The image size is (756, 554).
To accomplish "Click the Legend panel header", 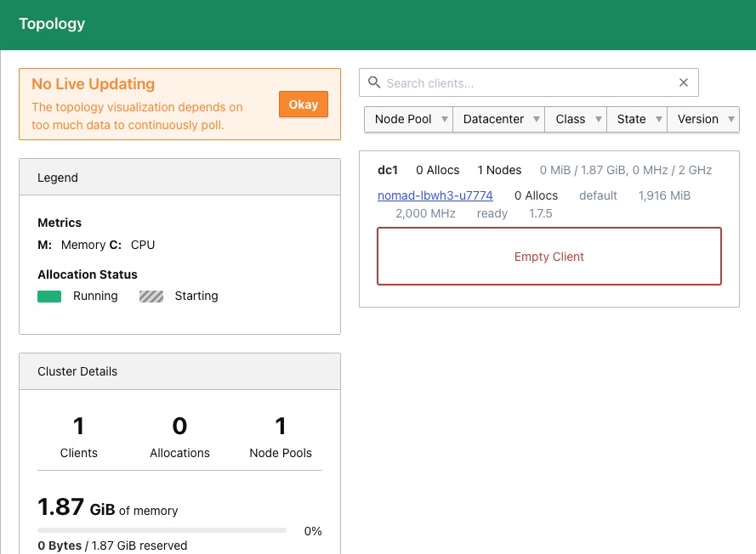I will (179, 178).
